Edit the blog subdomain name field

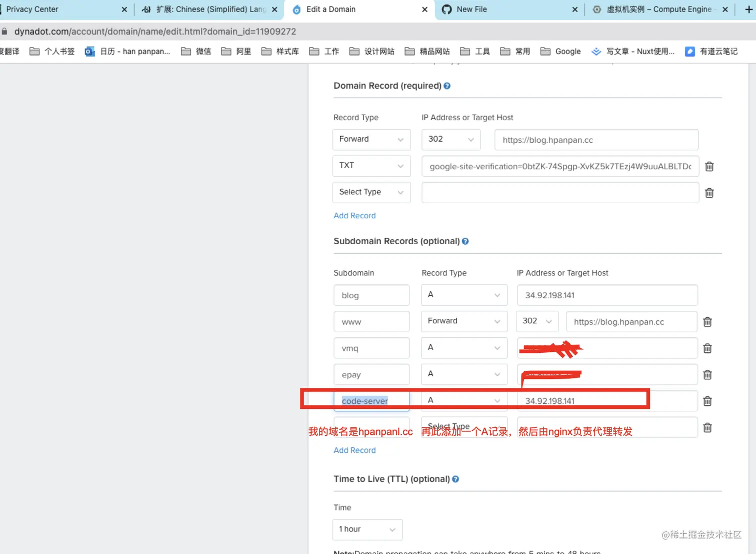point(371,295)
